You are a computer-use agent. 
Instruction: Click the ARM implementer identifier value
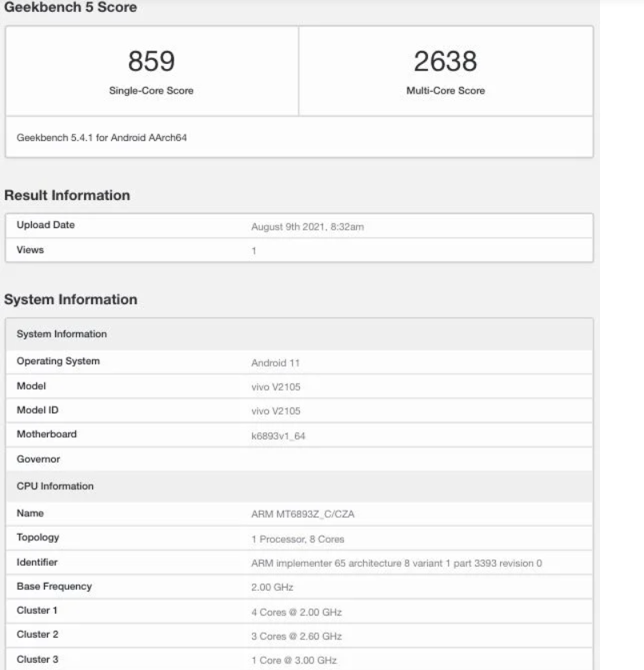(x=397, y=563)
